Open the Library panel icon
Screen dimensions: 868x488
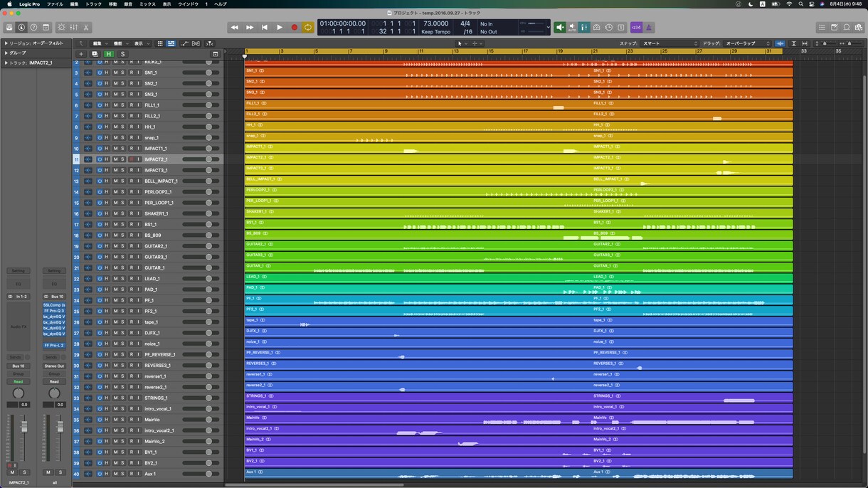pos(9,27)
